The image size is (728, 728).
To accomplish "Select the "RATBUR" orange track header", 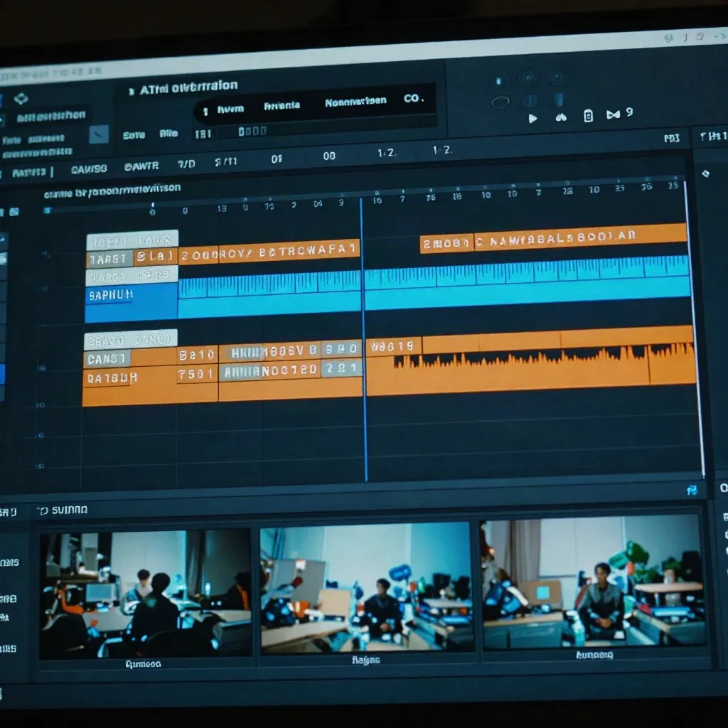I will tap(129, 386).
